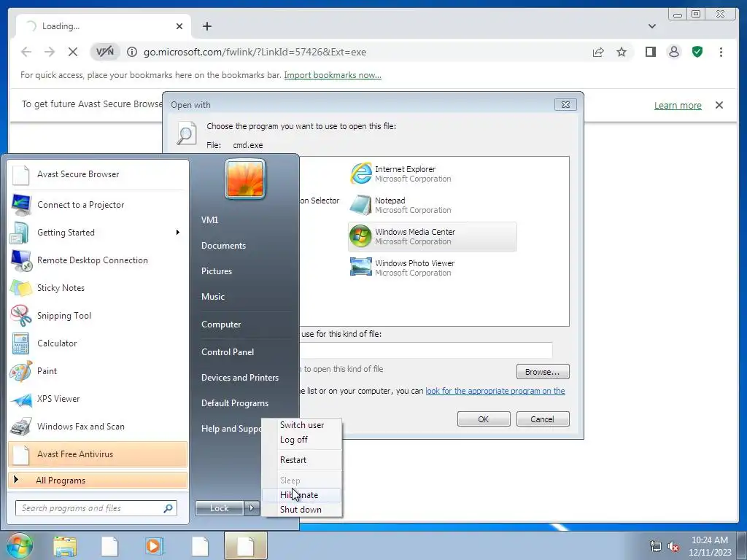Image resolution: width=747 pixels, height=560 pixels.
Task: Expand the All Programs list
Action: click(98, 480)
